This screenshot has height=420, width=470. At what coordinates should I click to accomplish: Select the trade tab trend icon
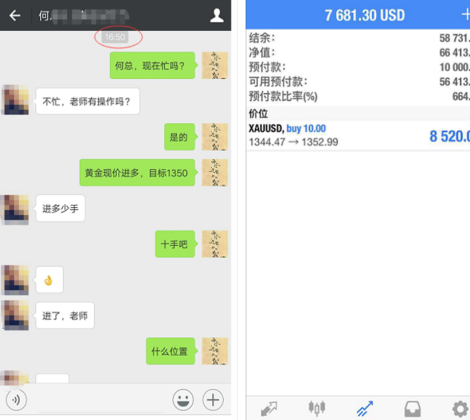click(365, 409)
